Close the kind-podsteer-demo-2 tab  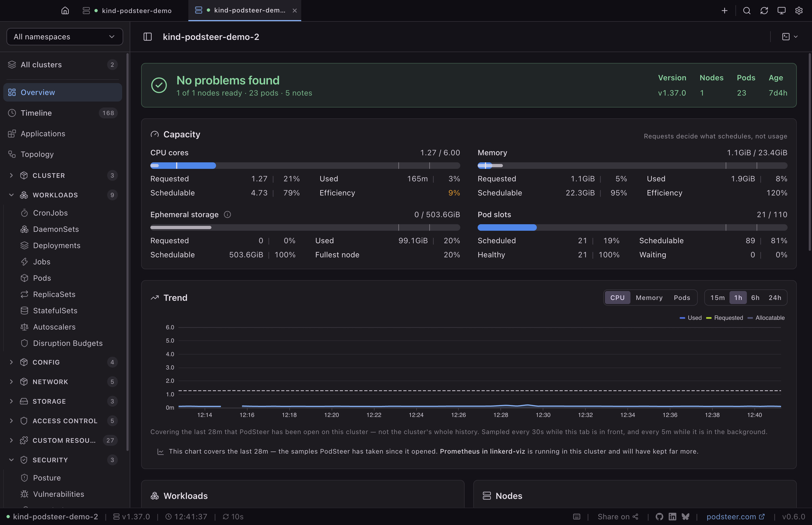coord(295,11)
